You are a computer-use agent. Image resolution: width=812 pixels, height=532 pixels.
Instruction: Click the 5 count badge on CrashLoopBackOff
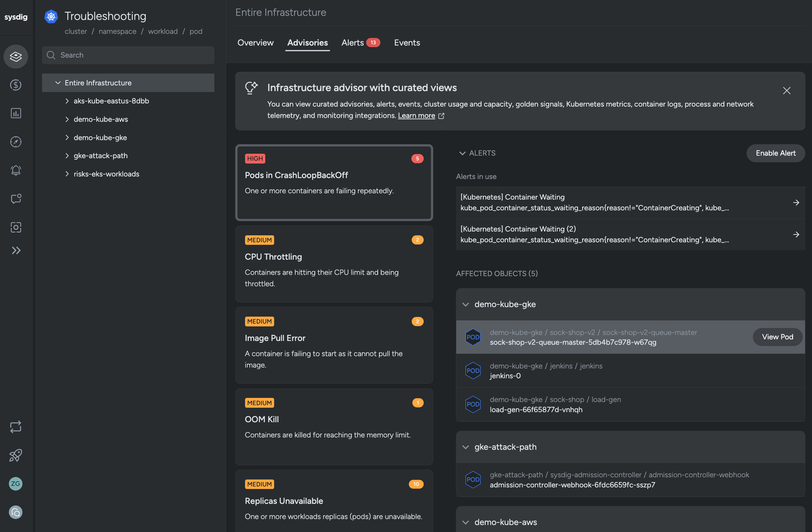tap(417, 159)
